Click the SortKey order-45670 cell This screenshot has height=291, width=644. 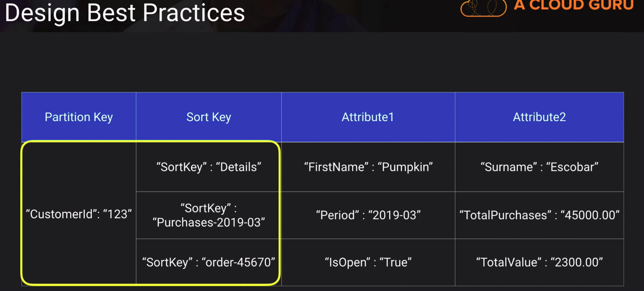tap(209, 262)
